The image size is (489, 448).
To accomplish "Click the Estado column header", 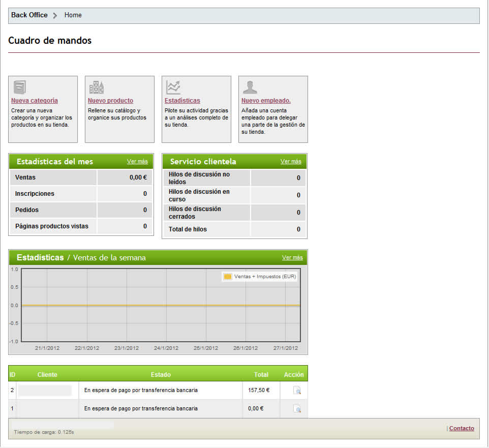I will [x=161, y=374].
